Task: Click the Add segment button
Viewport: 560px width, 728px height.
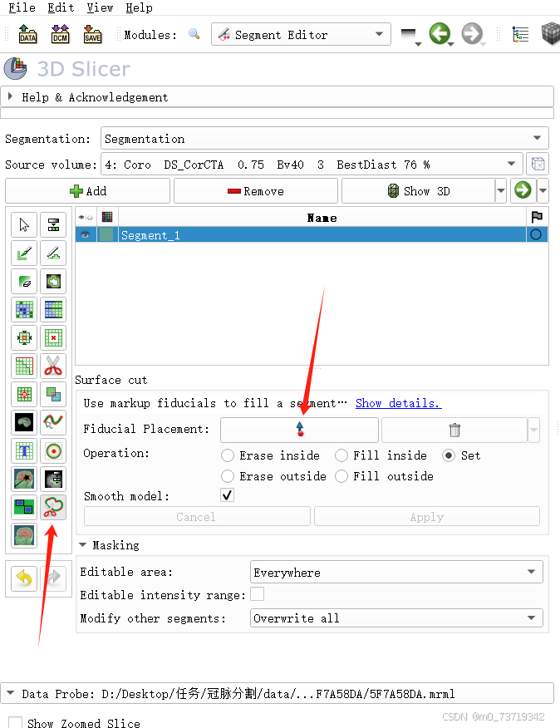Action: [x=88, y=191]
